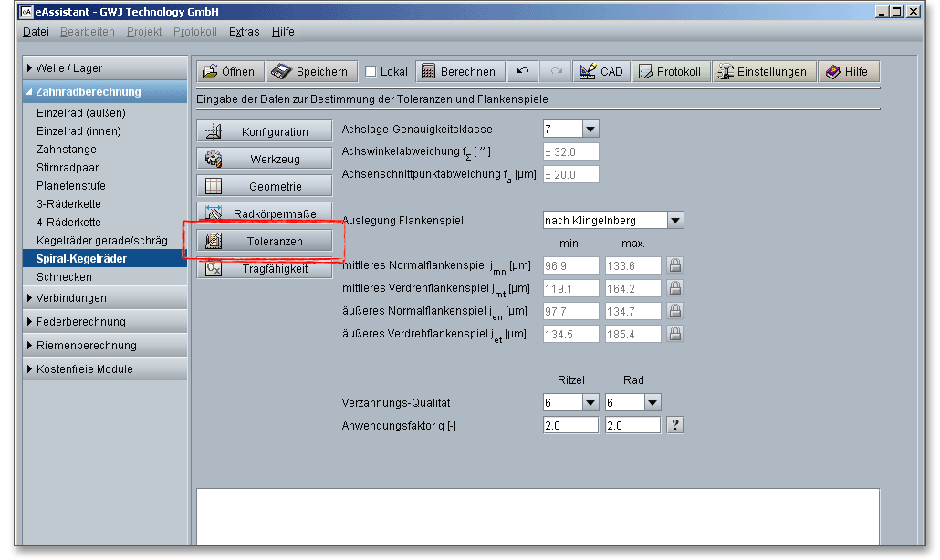
Task: Save project with Speichern button
Action: [x=311, y=72]
